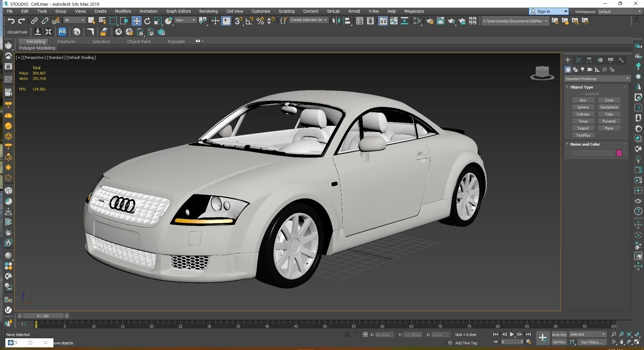Select the Helpers category in Create panel

click(597, 69)
